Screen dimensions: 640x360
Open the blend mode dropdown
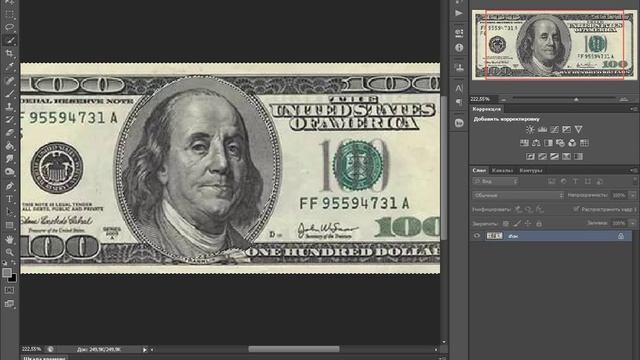click(x=518, y=196)
